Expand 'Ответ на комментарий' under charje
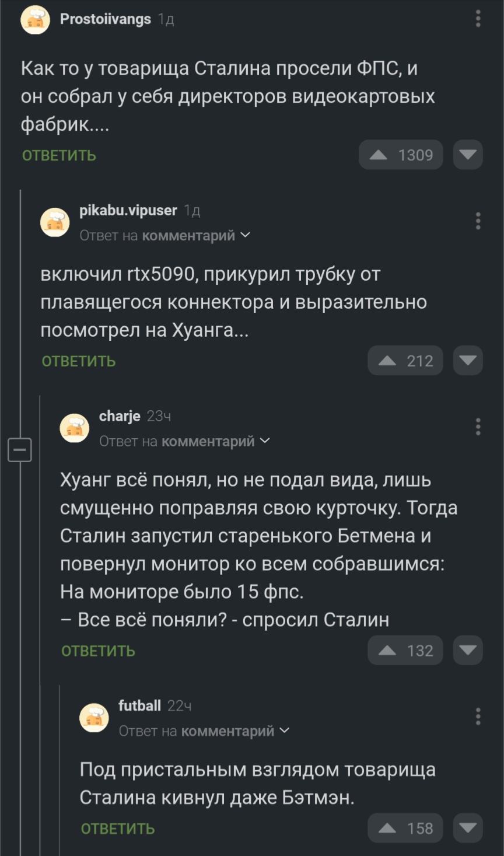The height and width of the screenshot is (856, 504). 185,441
